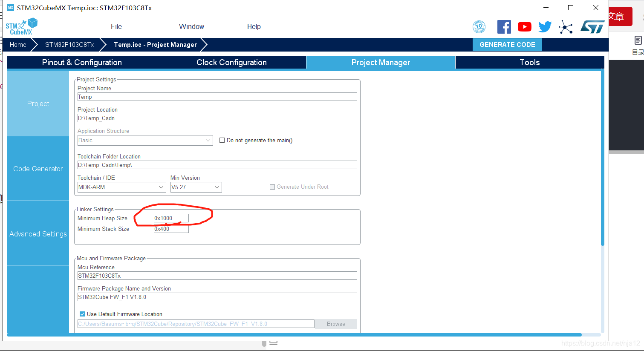Open the Facebook icon link
Viewport: 644px width, 351px height.
coord(504,27)
